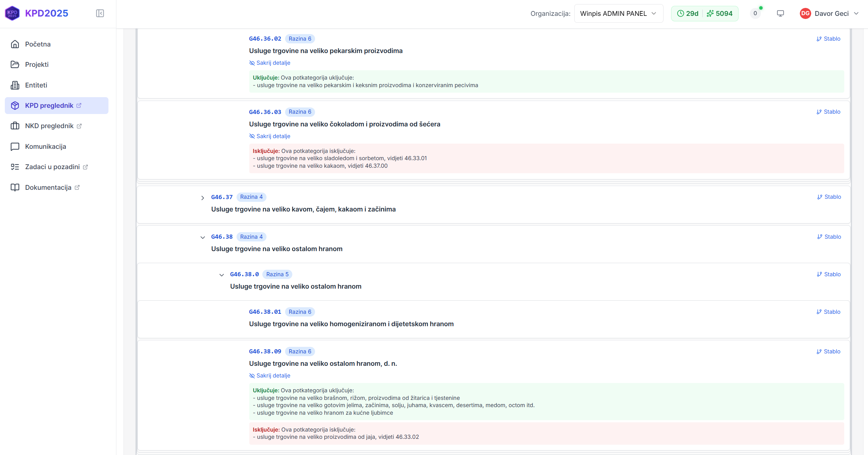Click Stablo link for G46.38.09
The image size is (868, 455).
point(828,352)
